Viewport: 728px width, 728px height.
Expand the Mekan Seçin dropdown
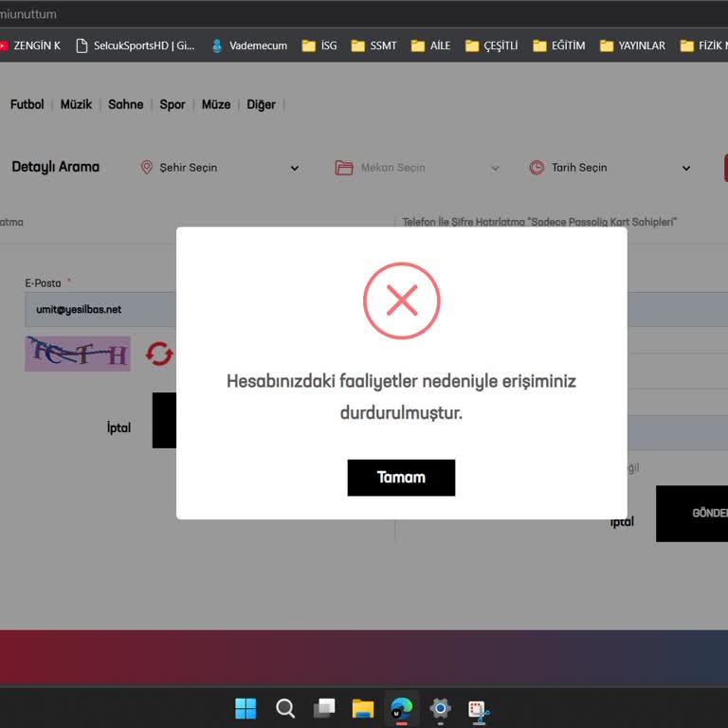coord(417,168)
